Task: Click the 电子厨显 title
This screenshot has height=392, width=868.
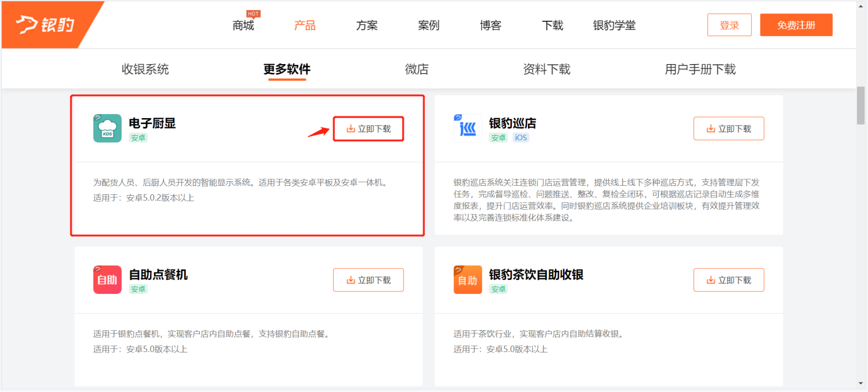Action: point(152,123)
